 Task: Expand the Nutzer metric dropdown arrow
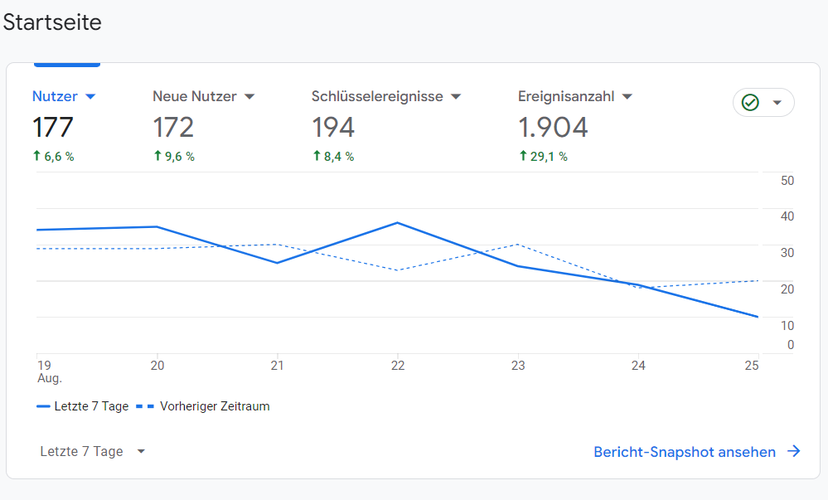90,97
